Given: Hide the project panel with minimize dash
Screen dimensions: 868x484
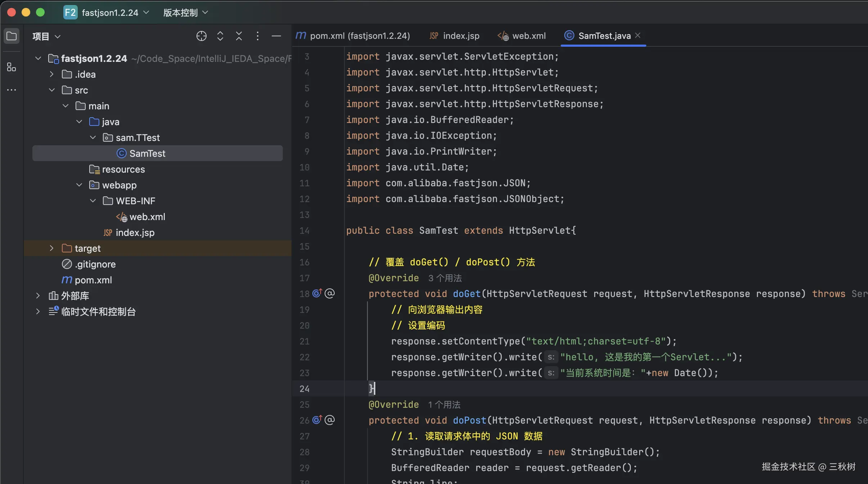Looking at the screenshot, I should [x=276, y=36].
